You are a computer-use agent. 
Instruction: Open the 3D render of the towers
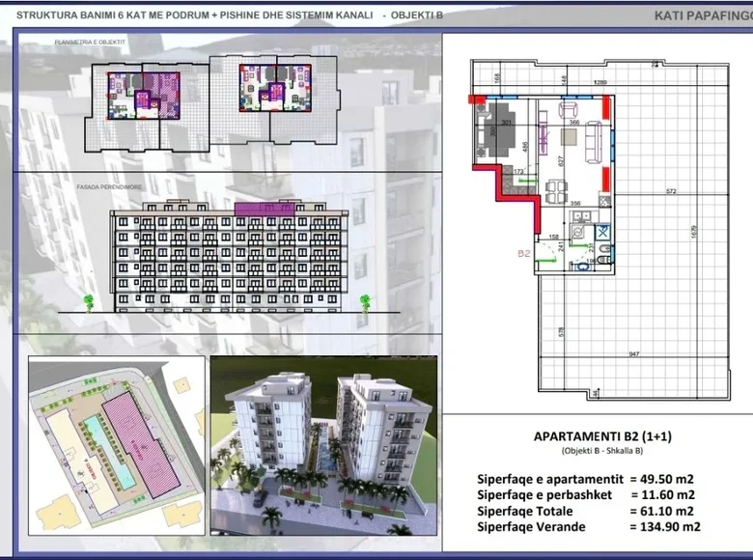point(323,451)
